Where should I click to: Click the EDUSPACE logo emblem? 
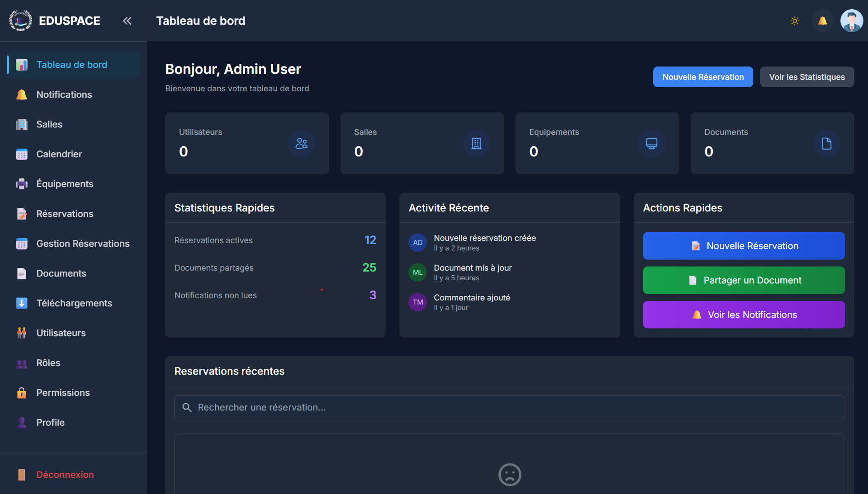21,21
